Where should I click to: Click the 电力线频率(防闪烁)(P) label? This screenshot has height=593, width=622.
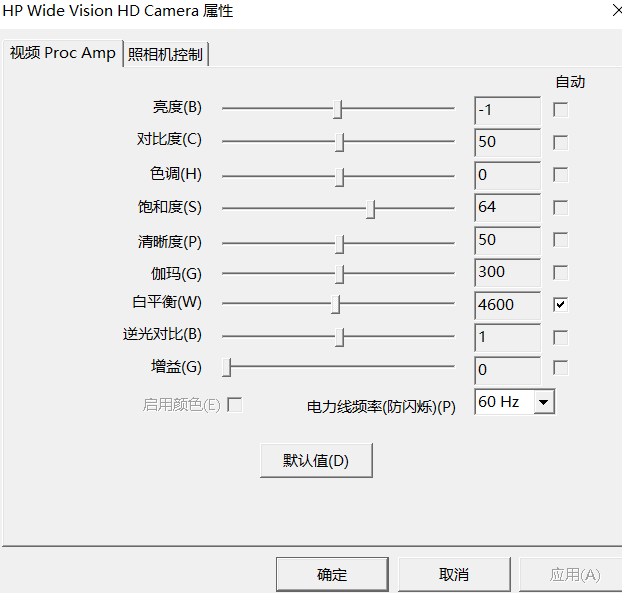(x=381, y=407)
